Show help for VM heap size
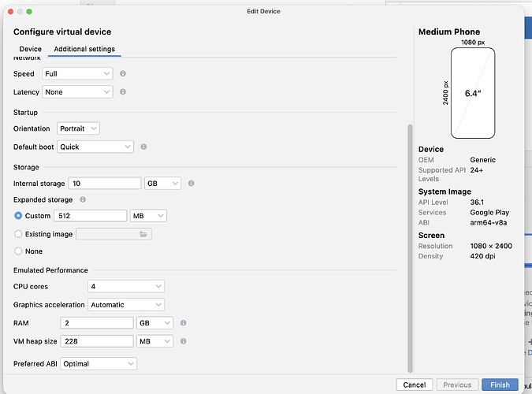The width and height of the screenshot is (532, 394). pos(183,341)
